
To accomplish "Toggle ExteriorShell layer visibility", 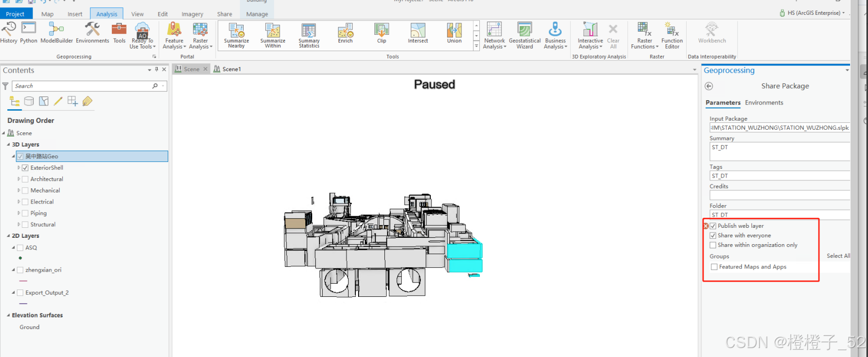I will (25, 168).
